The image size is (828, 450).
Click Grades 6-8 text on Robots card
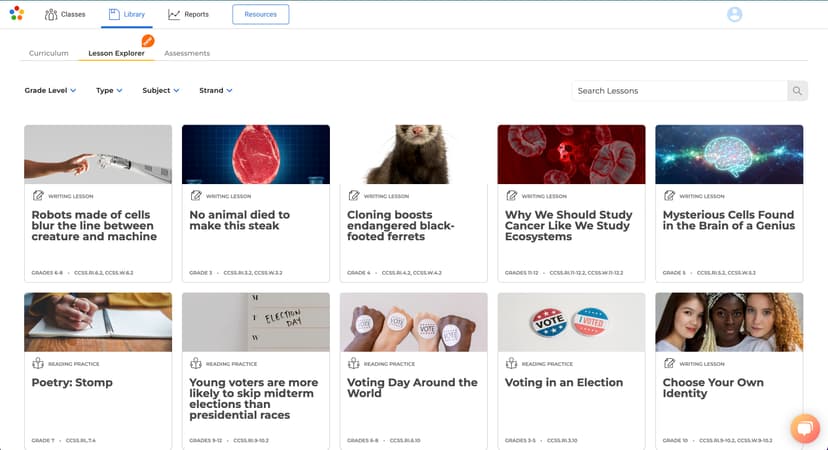coord(47,273)
